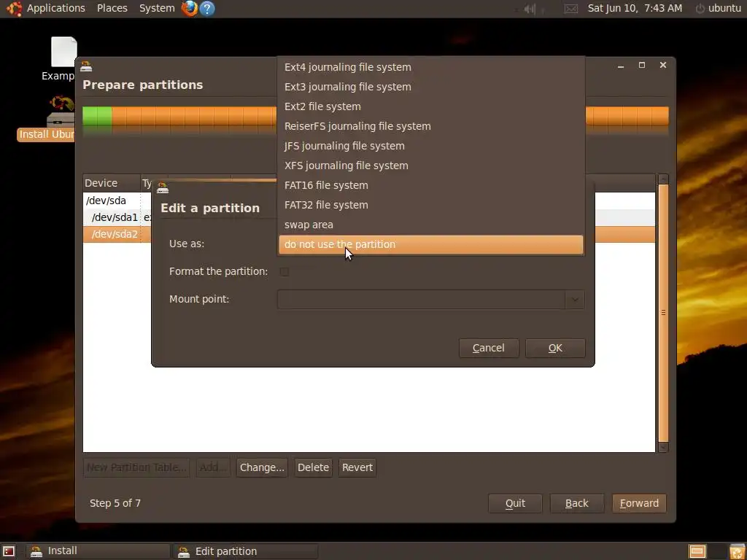The image size is (747, 560).
Task: Click scrollbar down arrow in partition list
Action: pyautogui.click(x=663, y=447)
